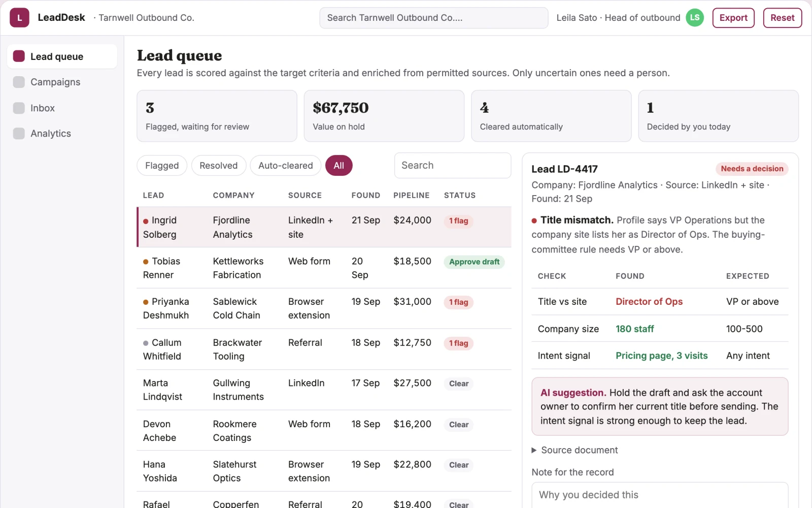Click the 1 flag badge for Sablewick Cold Chain
Viewport: 812px width, 508px height.
click(x=458, y=302)
